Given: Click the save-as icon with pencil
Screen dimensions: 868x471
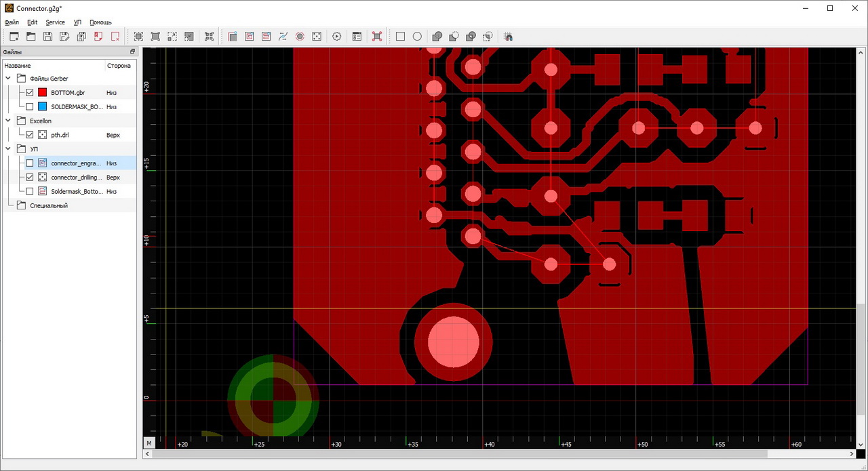Looking at the screenshot, I should (x=64, y=37).
